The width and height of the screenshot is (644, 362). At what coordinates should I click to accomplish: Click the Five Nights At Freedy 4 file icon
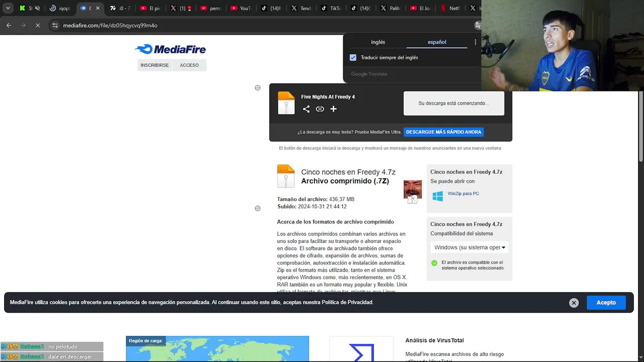click(286, 103)
